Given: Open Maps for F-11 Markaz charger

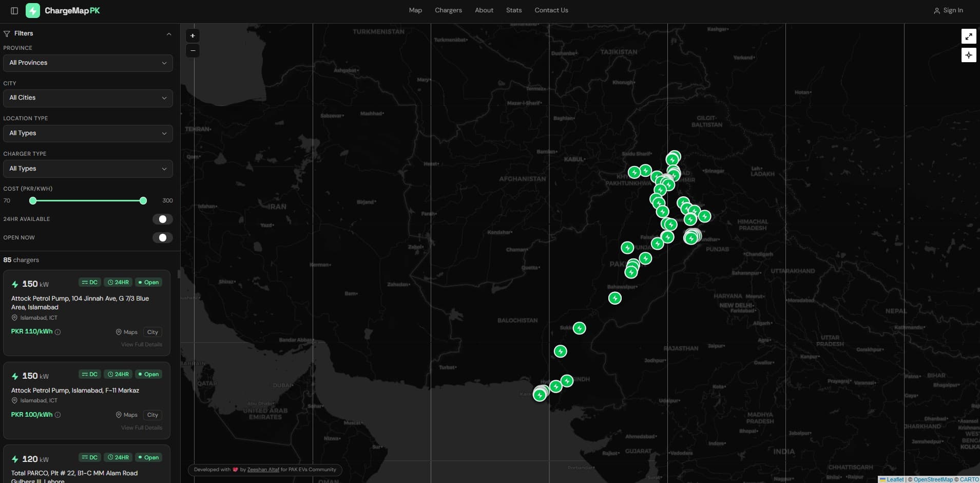Looking at the screenshot, I should pyautogui.click(x=127, y=415).
